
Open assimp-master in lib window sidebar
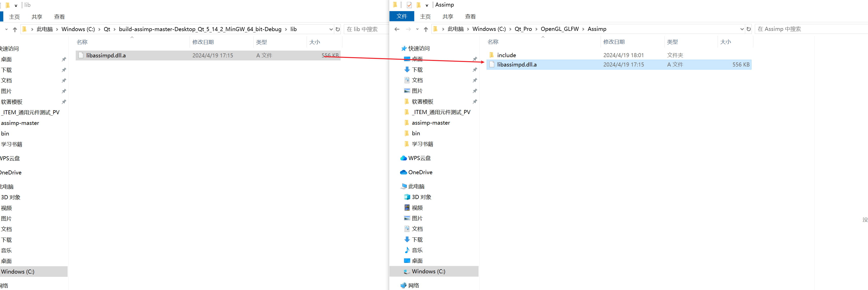20,123
